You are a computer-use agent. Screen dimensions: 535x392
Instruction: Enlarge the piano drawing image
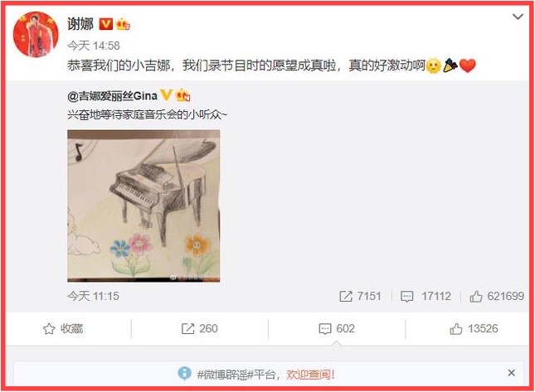[143, 206]
